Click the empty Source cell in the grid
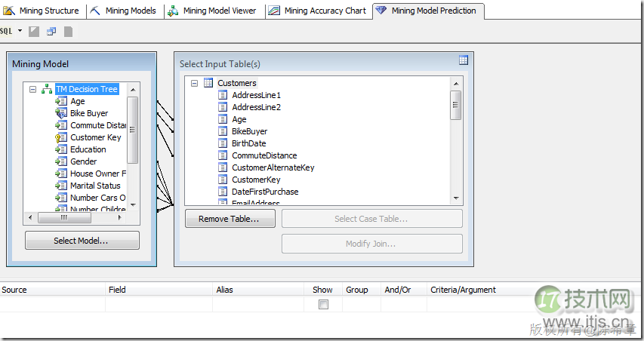Image resolution: width=644 pixels, height=341 pixels. pyautogui.click(x=51, y=304)
